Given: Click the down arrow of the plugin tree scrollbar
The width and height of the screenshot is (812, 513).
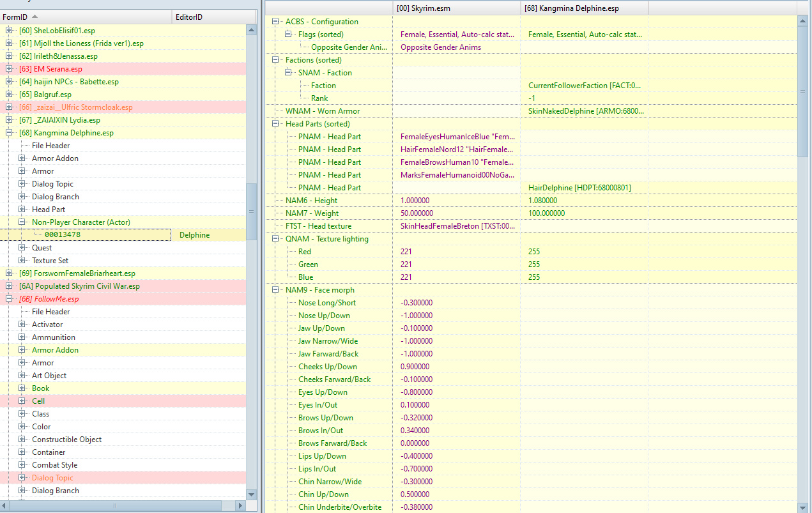Looking at the screenshot, I should click(252, 494).
